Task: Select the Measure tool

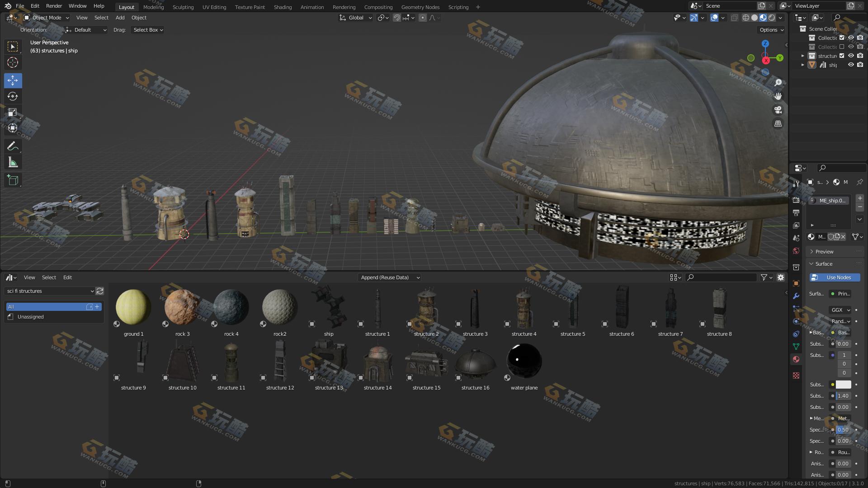Action: tap(13, 162)
